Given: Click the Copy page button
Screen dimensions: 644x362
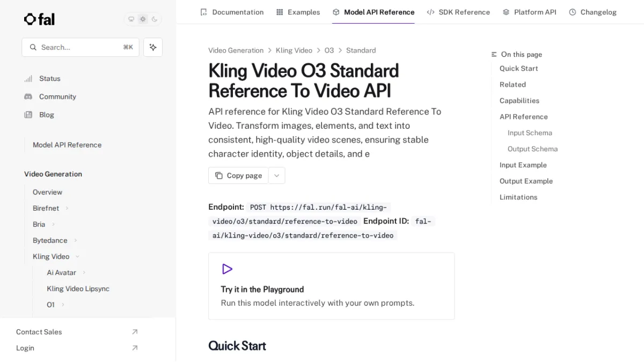Looking at the screenshot, I should 238,175.
